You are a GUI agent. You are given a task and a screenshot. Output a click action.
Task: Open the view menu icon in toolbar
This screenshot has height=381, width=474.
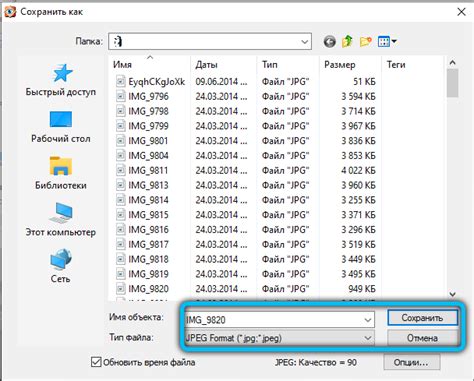point(387,42)
